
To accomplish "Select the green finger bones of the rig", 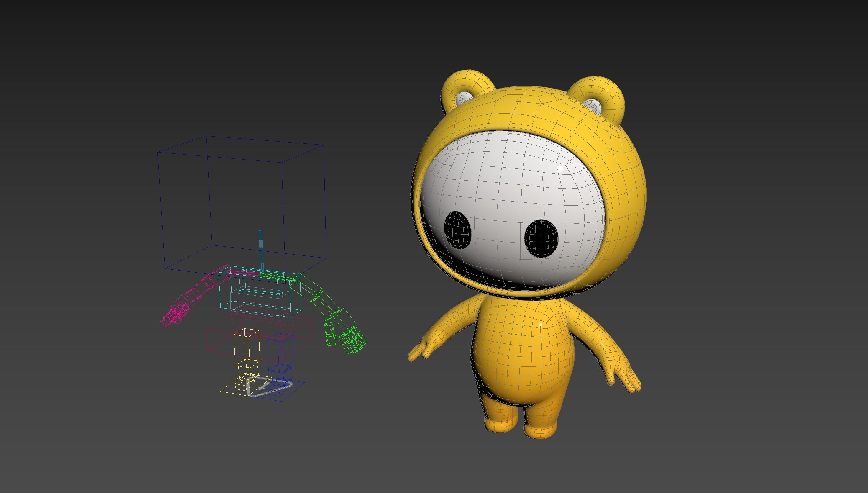I will tap(352, 340).
